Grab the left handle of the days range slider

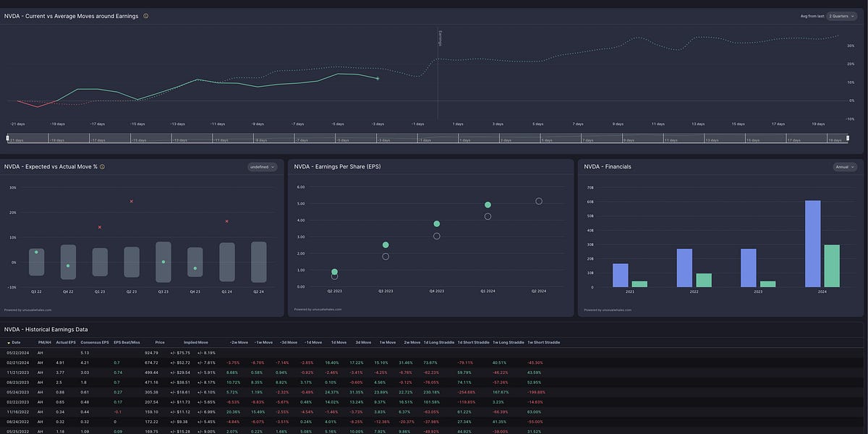click(x=7, y=137)
